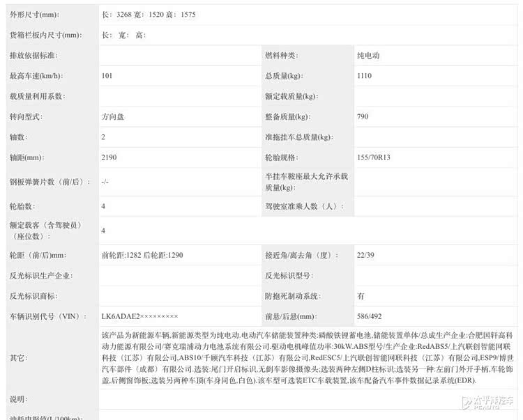The width and height of the screenshot is (523, 420).
Task: Click the 防抱死制动系统 value 有
Action: click(361, 296)
